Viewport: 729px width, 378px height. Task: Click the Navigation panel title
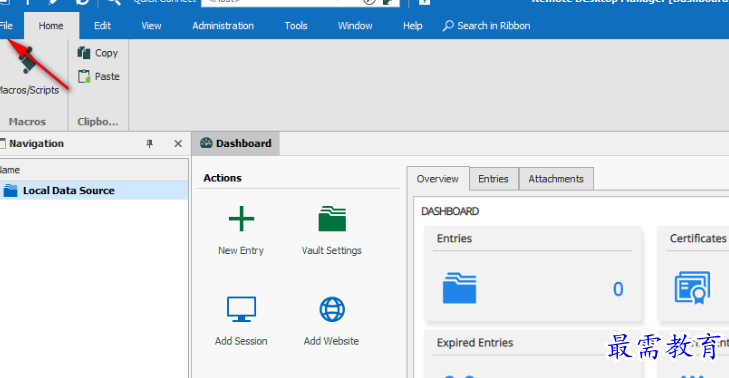click(36, 144)
